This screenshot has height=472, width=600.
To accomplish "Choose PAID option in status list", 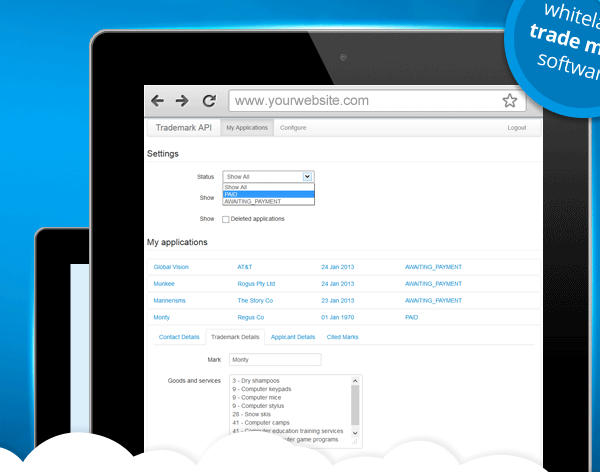I will [x=269, y=194].
